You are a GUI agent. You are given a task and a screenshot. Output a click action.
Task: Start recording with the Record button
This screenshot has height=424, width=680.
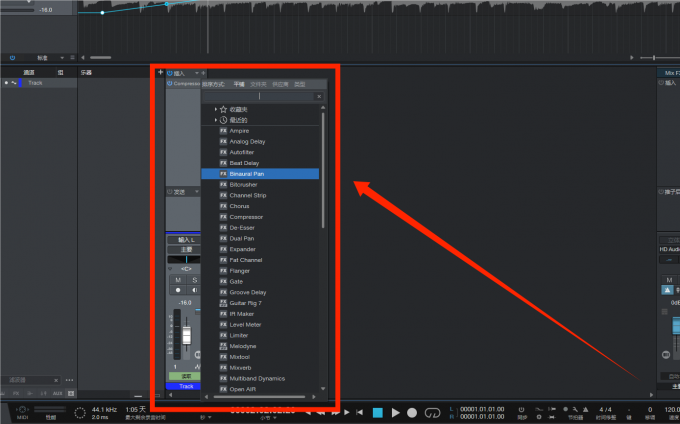(x=412, y=413)
